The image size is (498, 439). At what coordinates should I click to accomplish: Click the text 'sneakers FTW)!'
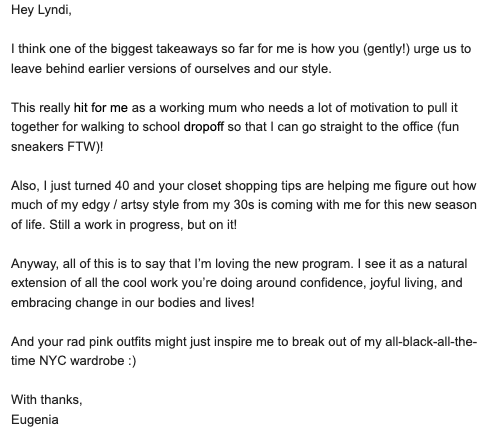[x=57, y=147]
